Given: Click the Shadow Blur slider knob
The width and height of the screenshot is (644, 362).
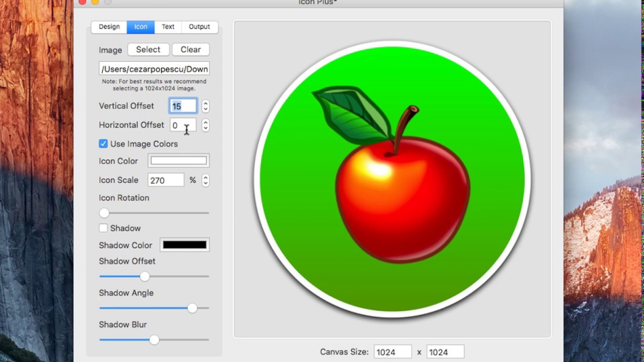Looking at the screenshot, I should (153, 339).
